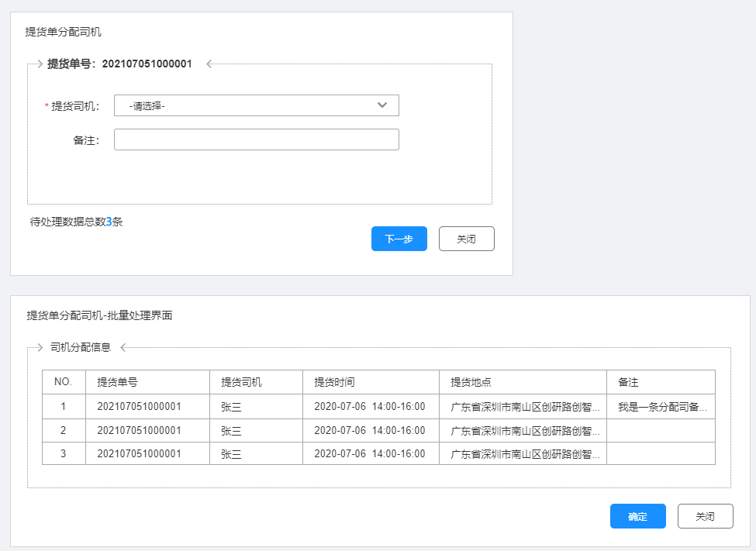Open the 提货司机 driver selection dropdown
The height and width of the screenshot is (551, 756).
coord(256,105)
